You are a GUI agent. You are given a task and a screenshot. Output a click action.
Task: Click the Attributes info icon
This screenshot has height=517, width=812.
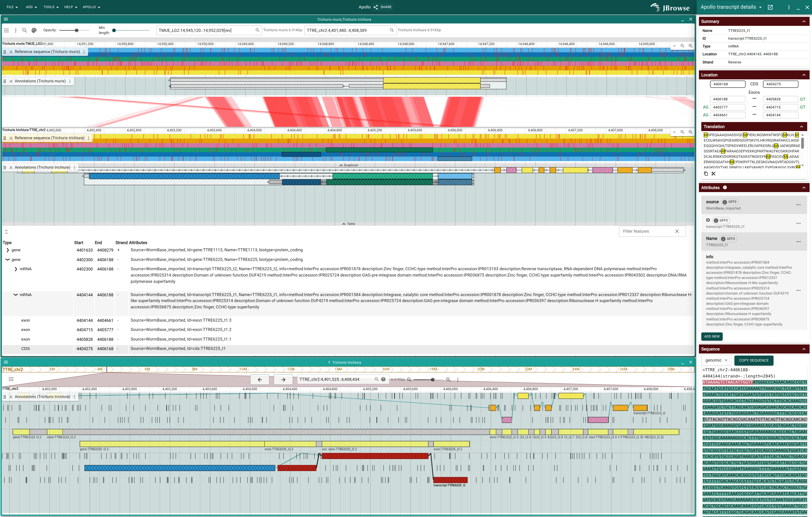pyautogui.click(x=725, y=188)
